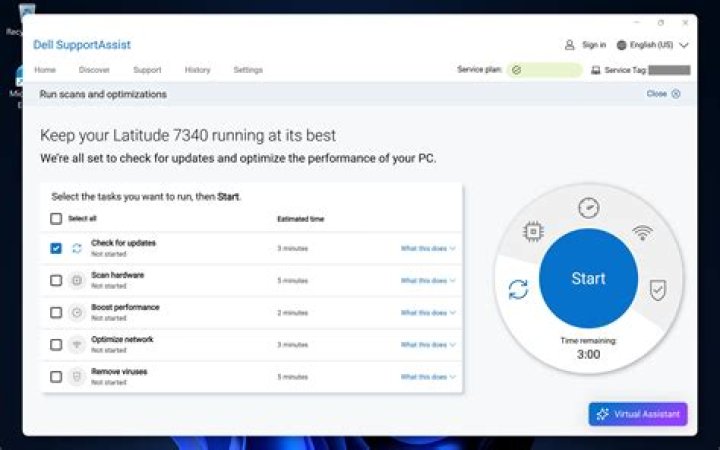The image size is (720, 450).
Task: Click the refresh arrows icon on dial
Action: click(x=518, y=289)
